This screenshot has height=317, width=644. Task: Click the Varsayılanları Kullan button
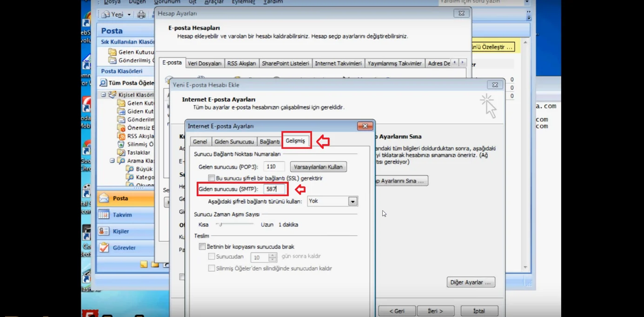click(318, 166)
